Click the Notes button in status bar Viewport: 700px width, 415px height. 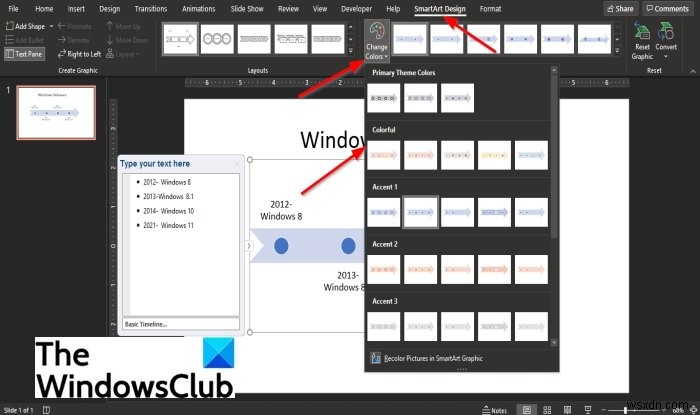(x=495, y=410)
